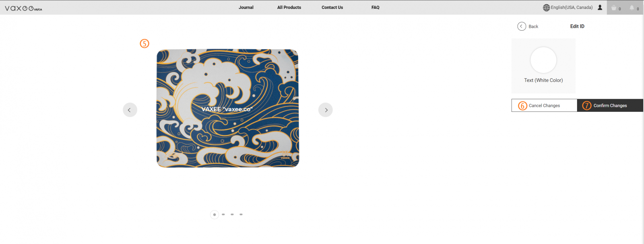
Task: Click the VAXEE "vaxee.co" text on mousepad
Action: [x=227, y=109]
